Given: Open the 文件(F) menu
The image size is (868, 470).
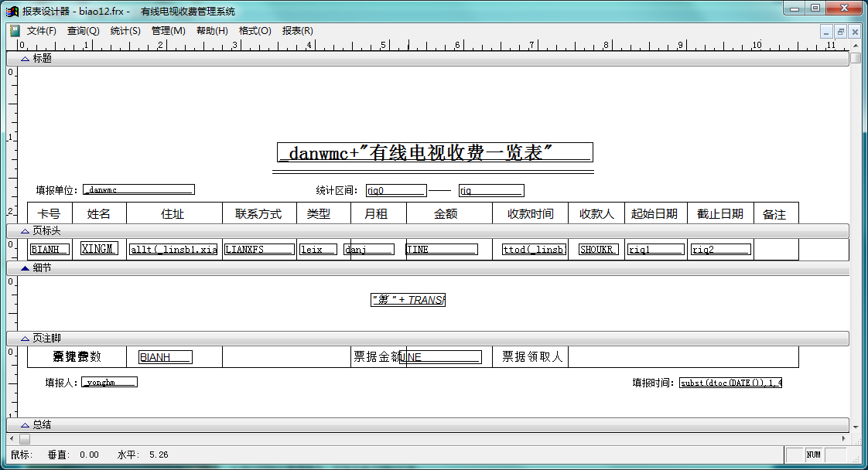Looking at the screenshot, I should (42, 31).
